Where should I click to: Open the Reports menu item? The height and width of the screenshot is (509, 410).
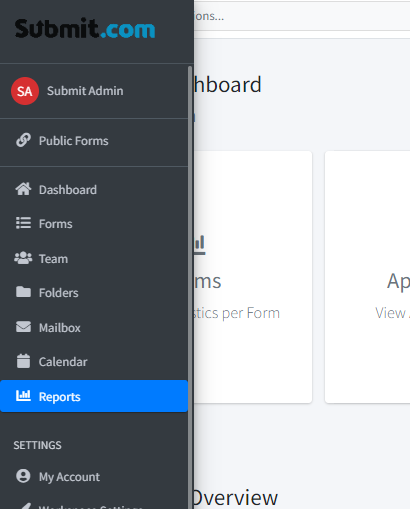94,396
